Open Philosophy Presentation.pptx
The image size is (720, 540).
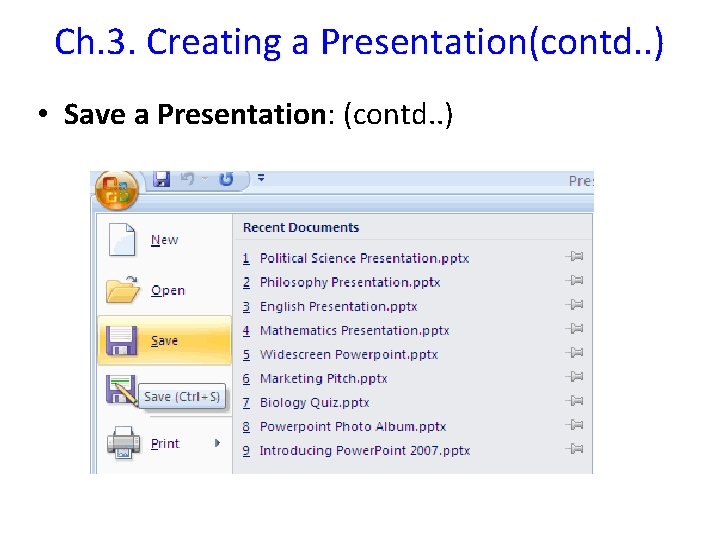(350, 282)
